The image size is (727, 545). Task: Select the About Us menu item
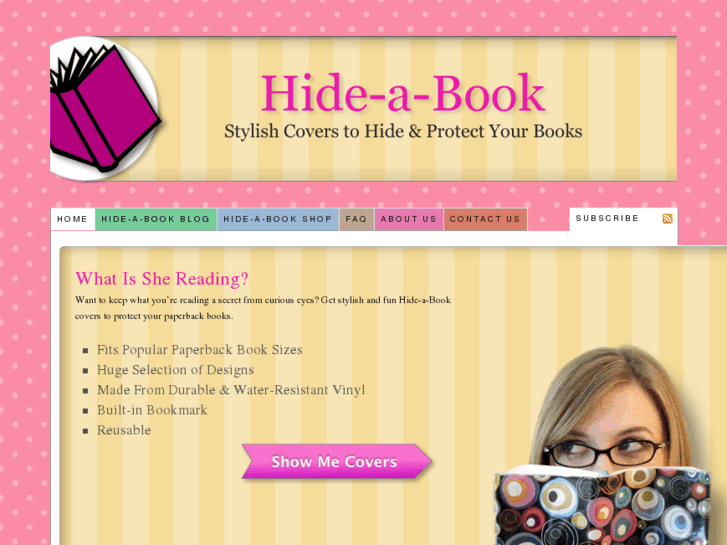click(x=408, y=219)
